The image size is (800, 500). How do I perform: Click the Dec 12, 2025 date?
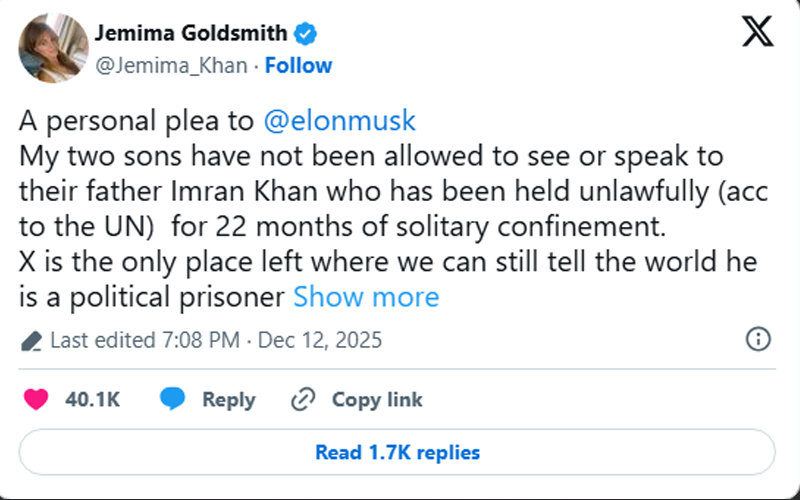pyautogui.click(x=320, y=340)
